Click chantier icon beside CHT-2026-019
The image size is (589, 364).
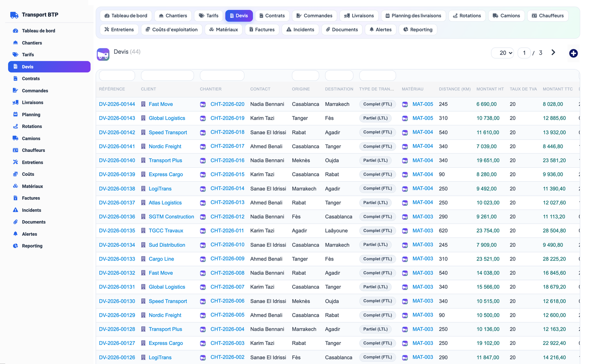pos(203,118)
